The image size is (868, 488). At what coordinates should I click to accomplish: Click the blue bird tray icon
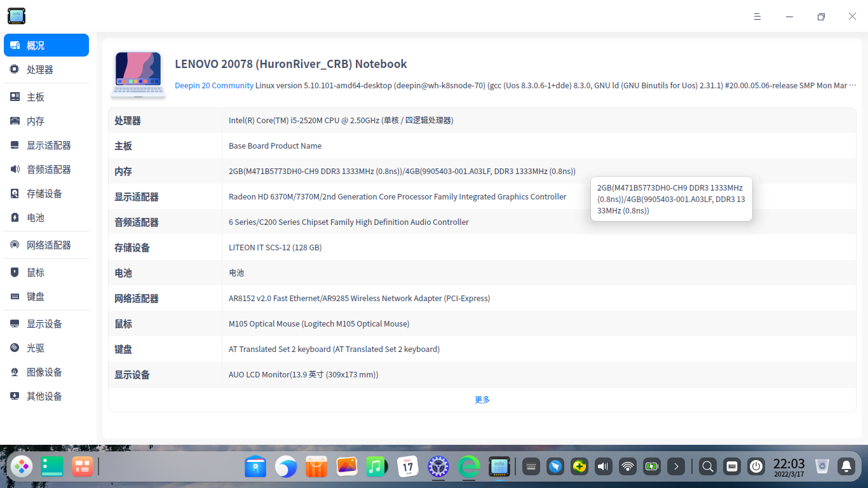pos(555,466)
